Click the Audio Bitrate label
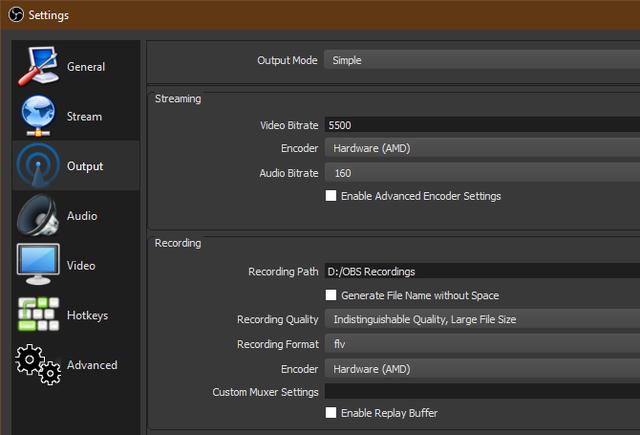 [x=289, y=173]
